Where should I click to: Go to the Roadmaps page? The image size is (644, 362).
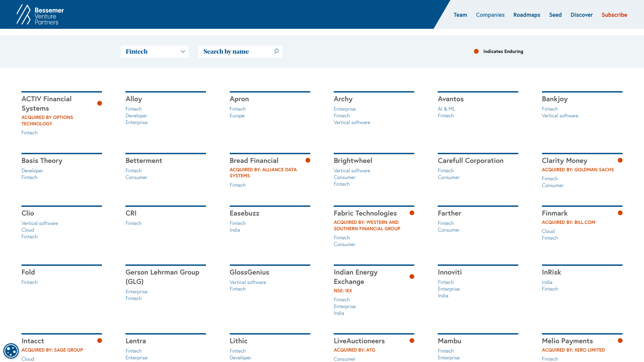527,15
